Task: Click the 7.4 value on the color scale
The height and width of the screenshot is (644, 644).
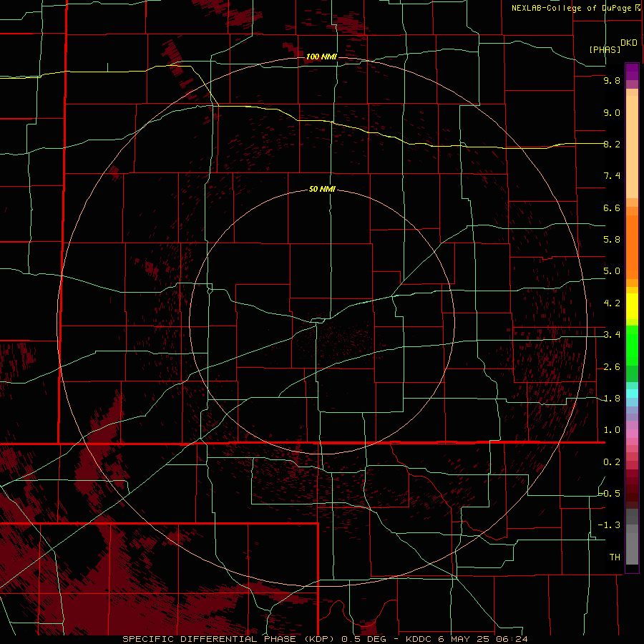Action: (x=612, y=176)
